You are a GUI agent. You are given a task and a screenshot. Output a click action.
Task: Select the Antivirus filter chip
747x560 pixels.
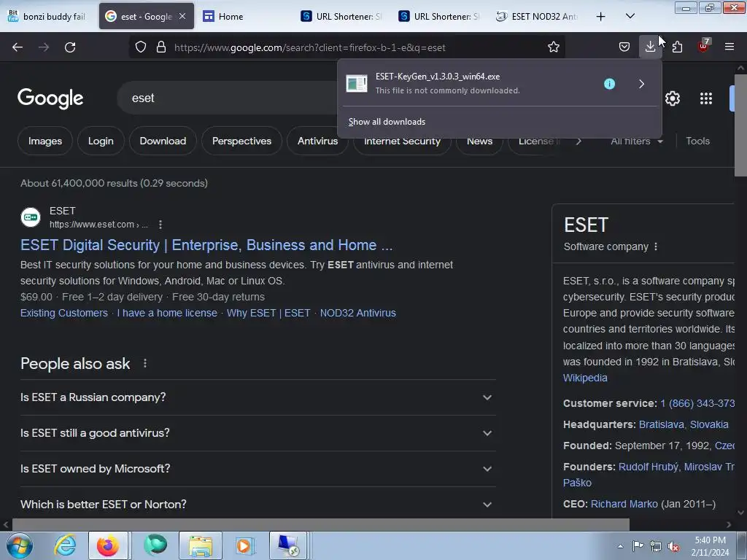(318, 141)
